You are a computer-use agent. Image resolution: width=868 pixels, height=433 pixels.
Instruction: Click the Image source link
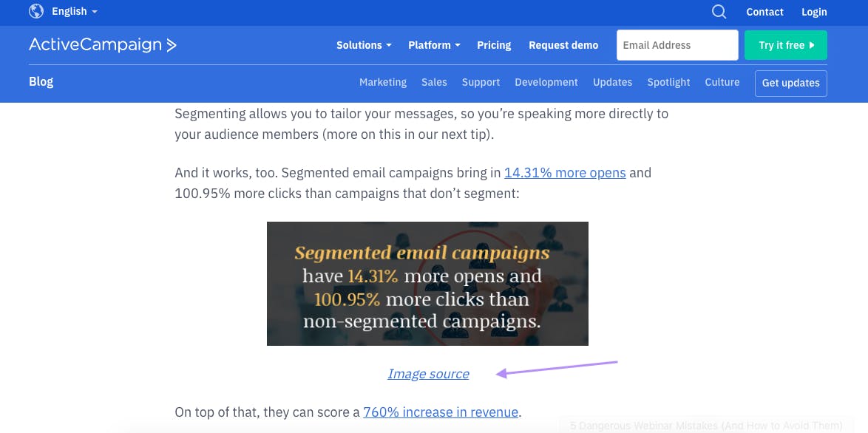(428, 374)
